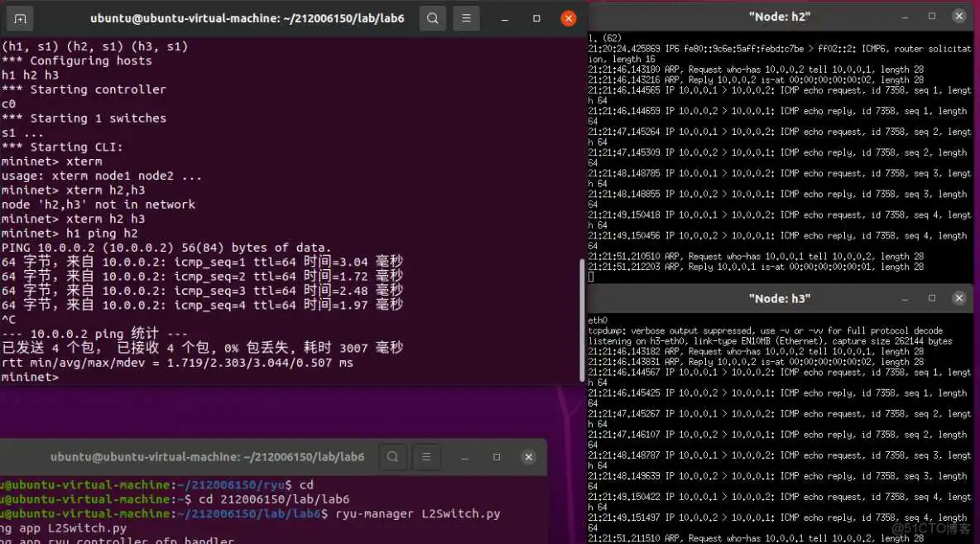This screenshot has width=980, height=544.
Task: Open the hamburger menu of the mininet terminal
Action: (466, 18)
